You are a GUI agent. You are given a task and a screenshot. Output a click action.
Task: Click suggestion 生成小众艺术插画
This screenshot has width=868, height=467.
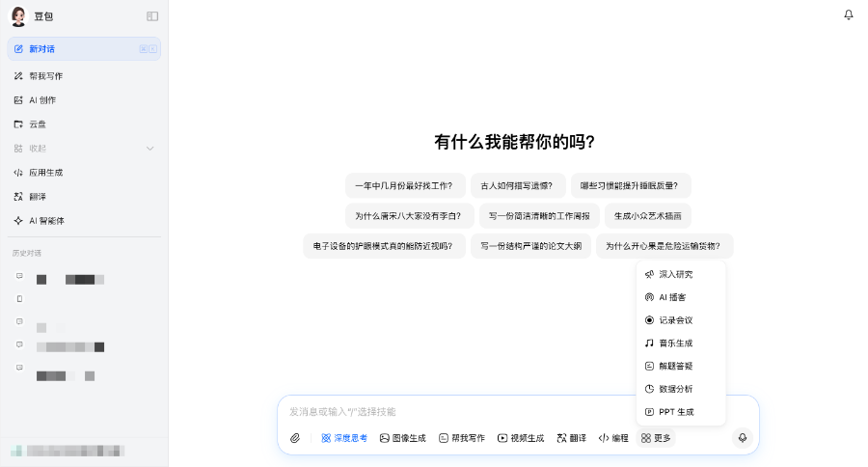pyautogui.click(x=647, y=216)
